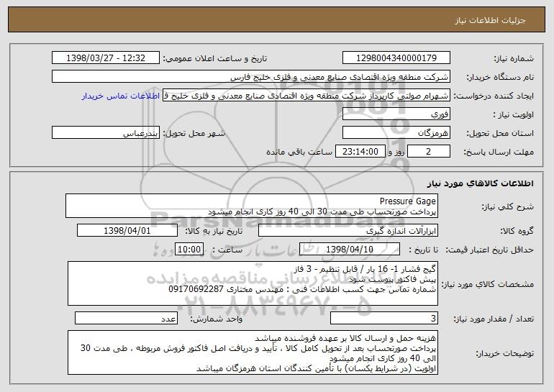The image size is (554, 392).
Task: Click the remaining time field 23:14:00
Action: click(x=360, y=152)
